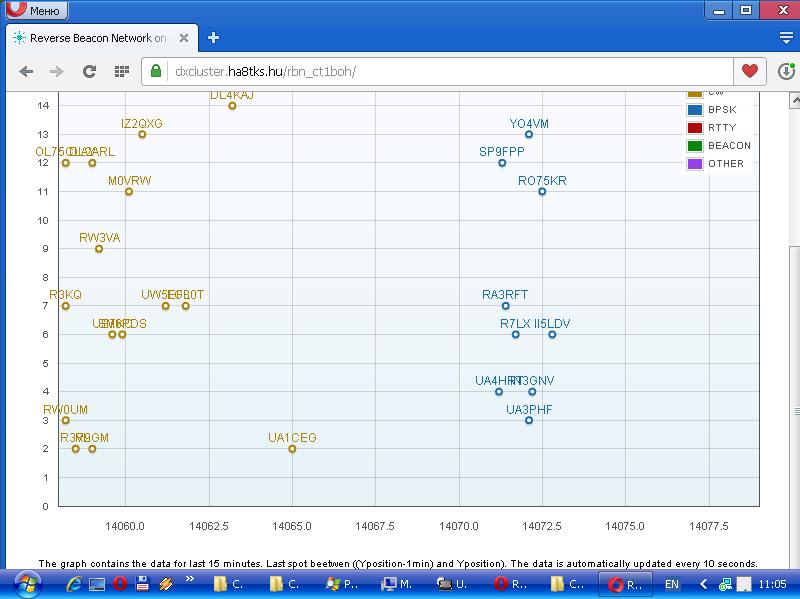Click the address bar URL field
This screenshot has width=800, height=599.
440,71
